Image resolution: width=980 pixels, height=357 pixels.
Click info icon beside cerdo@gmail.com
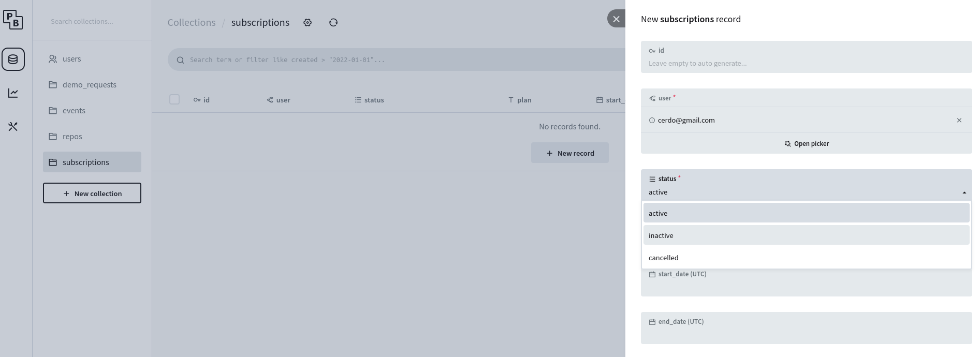(x=652, y=120)
